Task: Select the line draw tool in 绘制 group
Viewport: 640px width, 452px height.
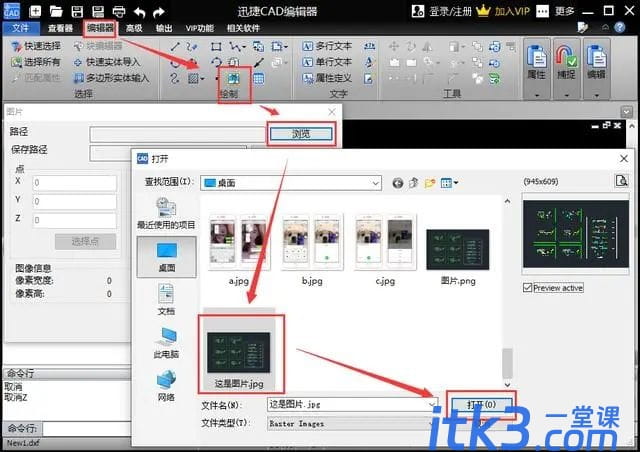Action: click(x=175, y=47)
